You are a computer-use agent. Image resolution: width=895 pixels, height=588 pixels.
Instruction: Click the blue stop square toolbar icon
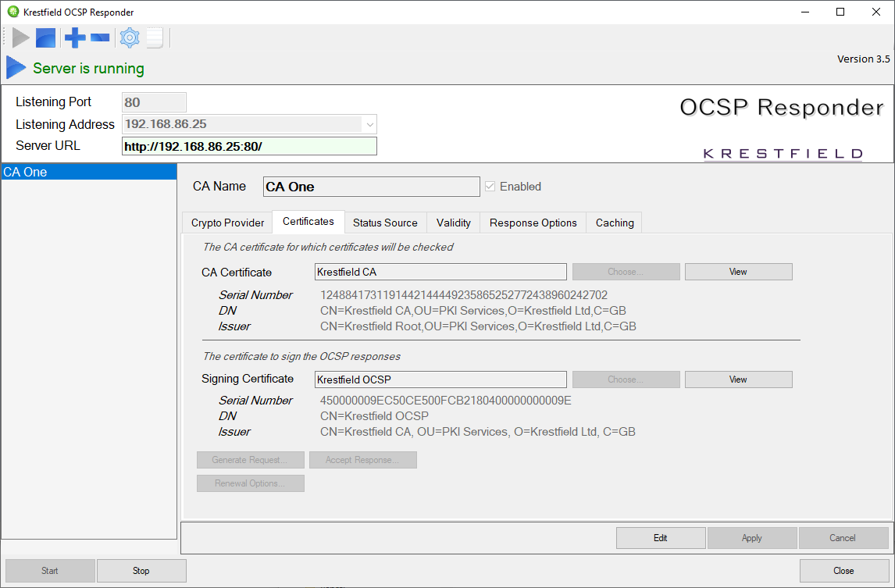click(45, 37)
